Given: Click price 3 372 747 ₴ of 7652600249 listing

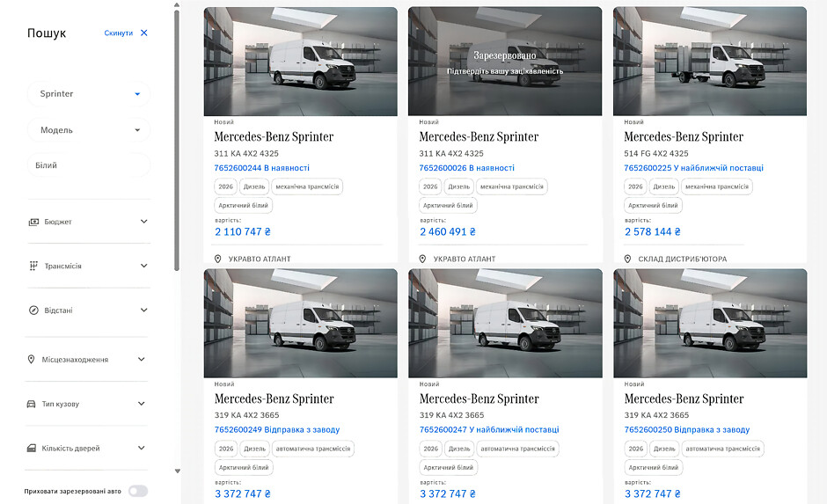Looking at the screenshot, I should pos(243,494).
